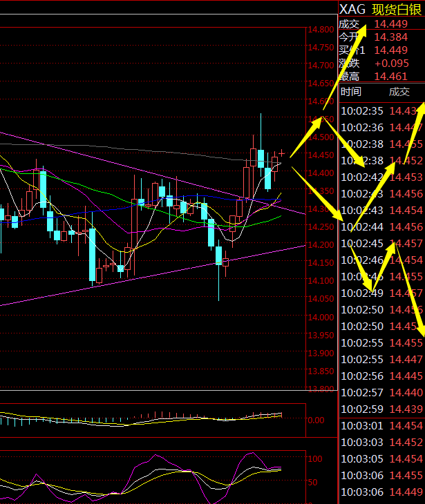The width and height of the screenshot is (425, 504).
Task: Select the tick row at 10:02:59
Action: coord(382,409)
